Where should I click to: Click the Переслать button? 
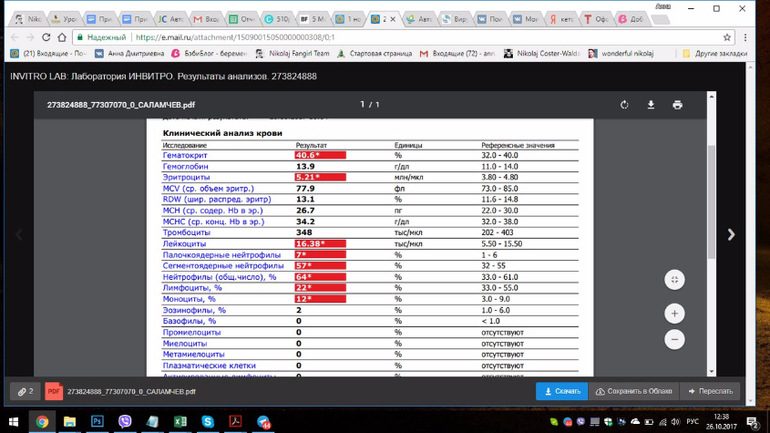(x=709, y=391)
